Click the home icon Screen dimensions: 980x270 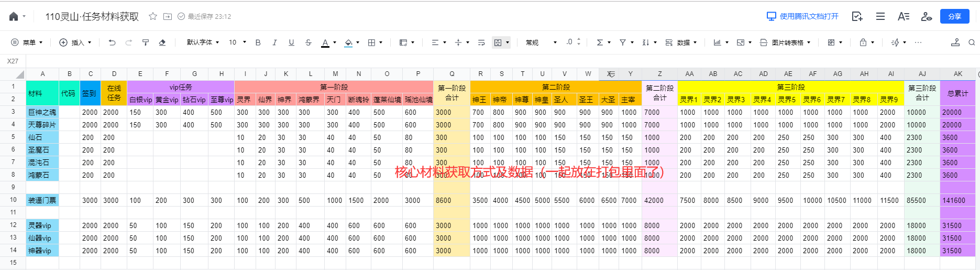pos(14,16)
